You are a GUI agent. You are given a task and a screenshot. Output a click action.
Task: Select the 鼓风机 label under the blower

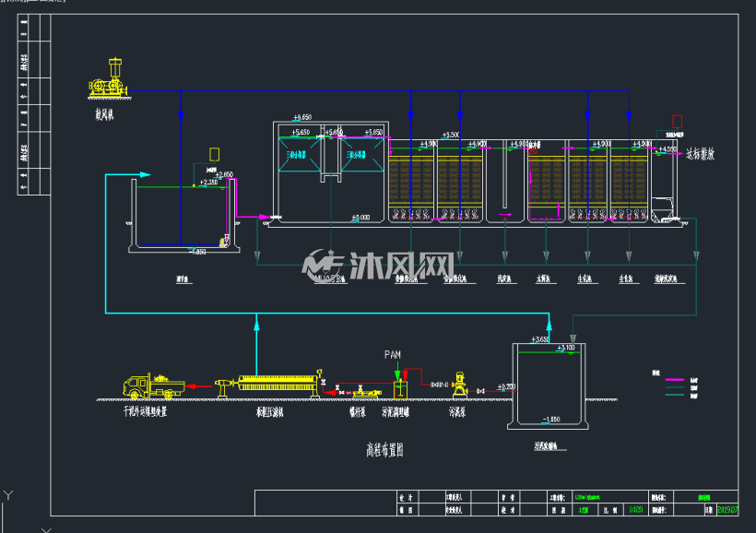[x=104, y=114]
